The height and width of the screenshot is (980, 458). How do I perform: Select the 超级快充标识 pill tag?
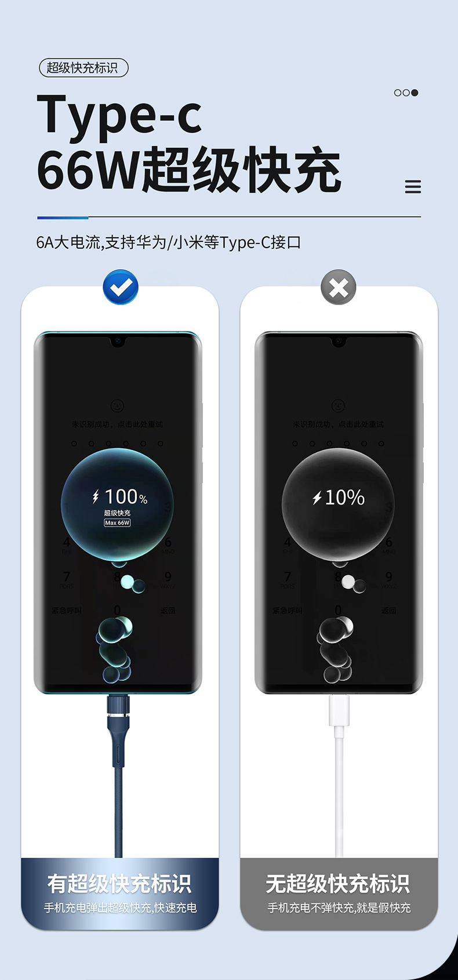coord(83,68)
